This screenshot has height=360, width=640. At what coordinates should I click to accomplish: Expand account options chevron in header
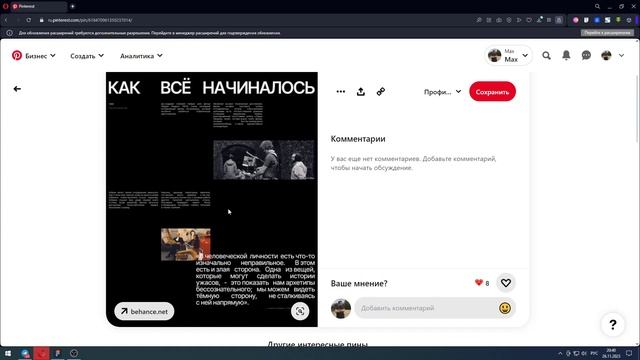[621, 56]
